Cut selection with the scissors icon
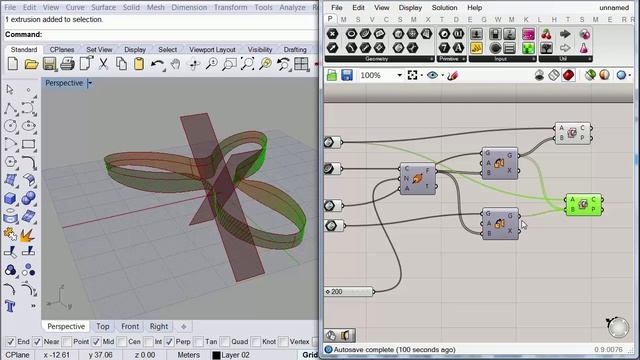The image size is (640, 360). pos(103,64)
